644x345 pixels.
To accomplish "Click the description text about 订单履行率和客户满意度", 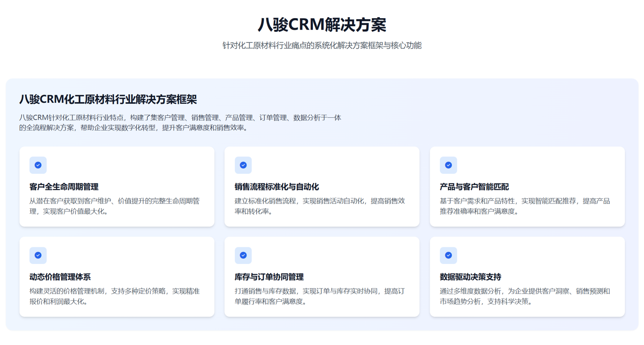I will pyautogui.click(x=321, y=296).
